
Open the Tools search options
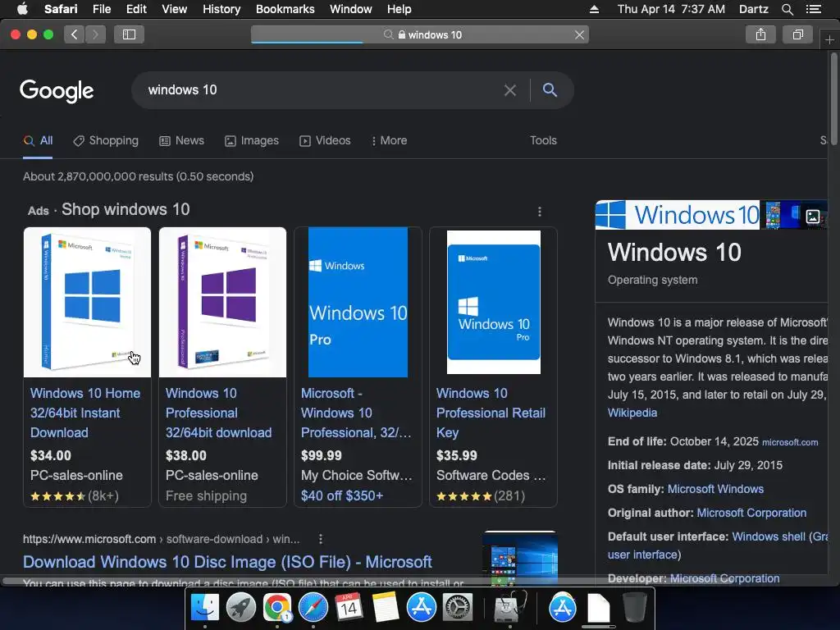(x=543, y=140)
